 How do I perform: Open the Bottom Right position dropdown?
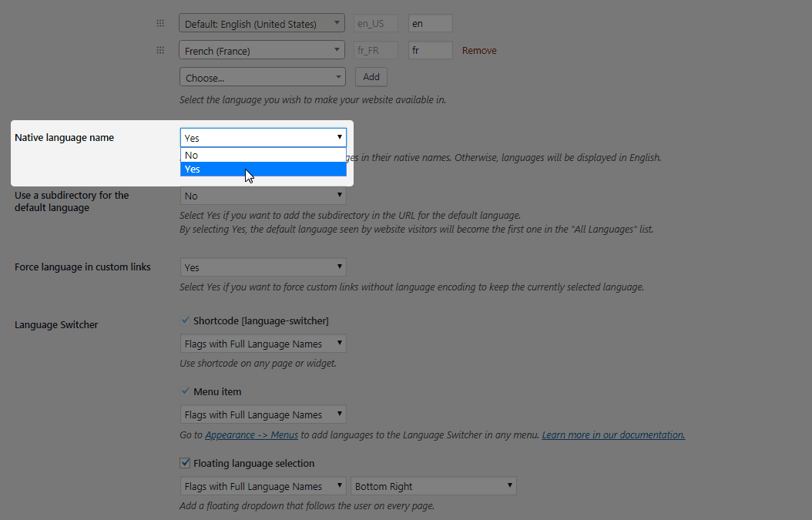(x=434, y=487)
